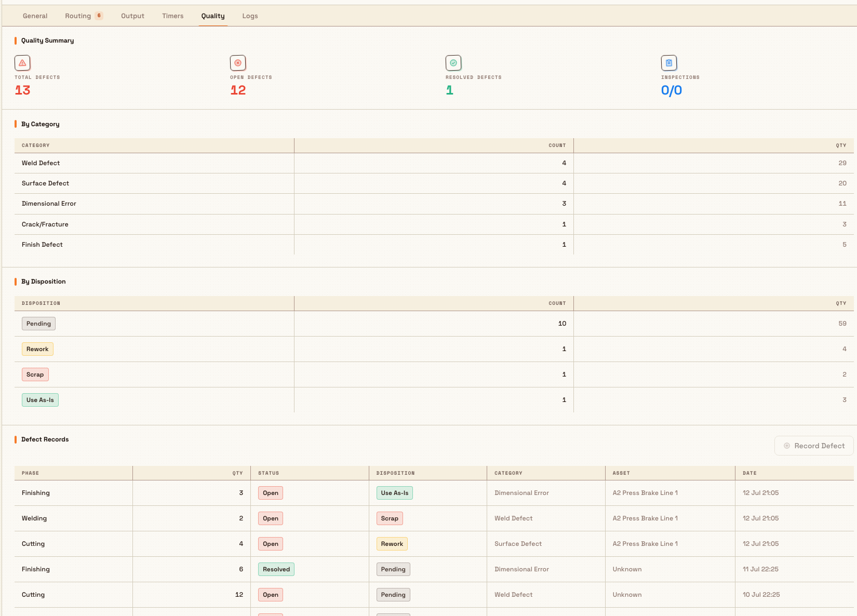The image size is (857, 616).
Task: Click the Use As-Is badge in By Disposition table
Action: (40, 400)
